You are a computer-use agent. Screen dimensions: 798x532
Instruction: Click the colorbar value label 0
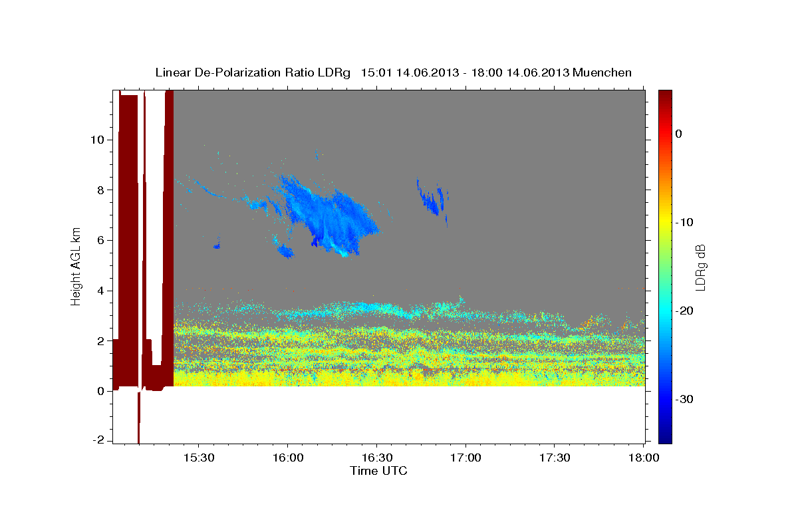(x=679, y=134)
